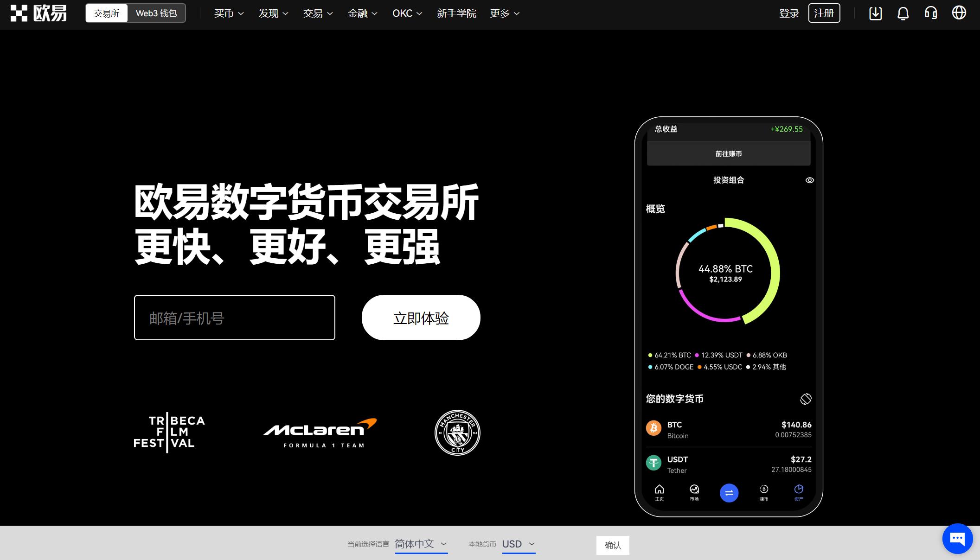Expand the 交易 dropdown menu
Viewport: 980px width, 560px height.
(318, 13)
